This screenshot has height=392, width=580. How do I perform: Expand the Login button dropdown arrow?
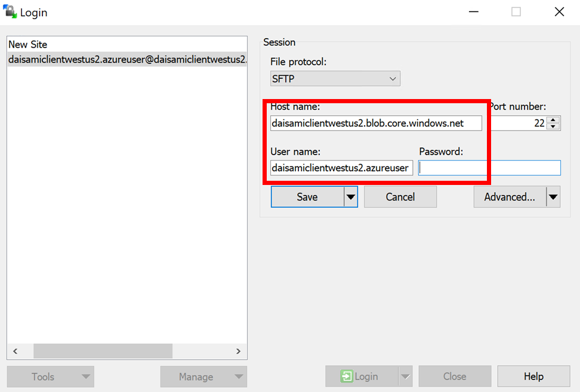point(405,376)
